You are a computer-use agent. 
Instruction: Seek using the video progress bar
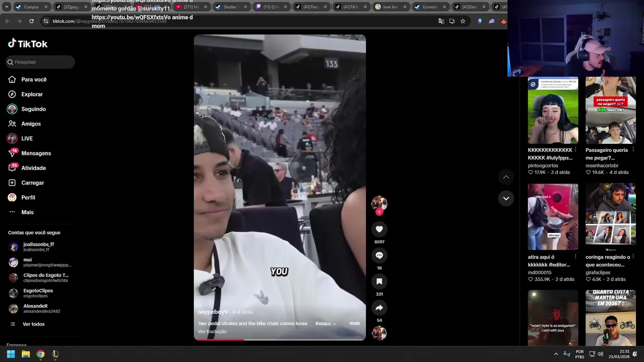[280, 339]
